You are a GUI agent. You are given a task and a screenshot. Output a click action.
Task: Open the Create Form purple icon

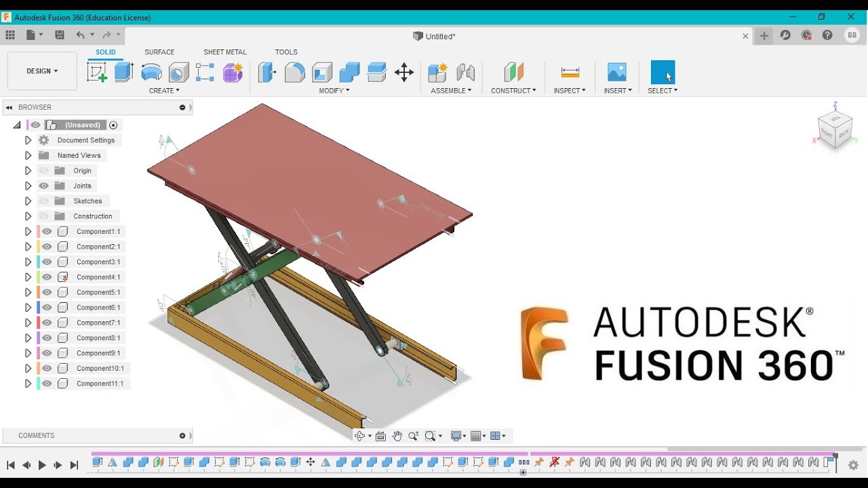pos(233,73)
